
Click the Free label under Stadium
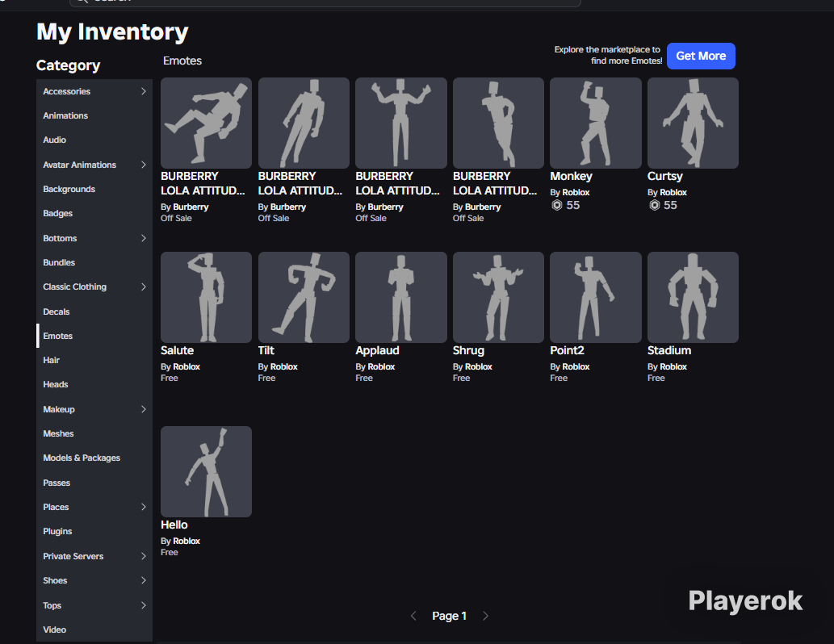(x=656, y=378)
